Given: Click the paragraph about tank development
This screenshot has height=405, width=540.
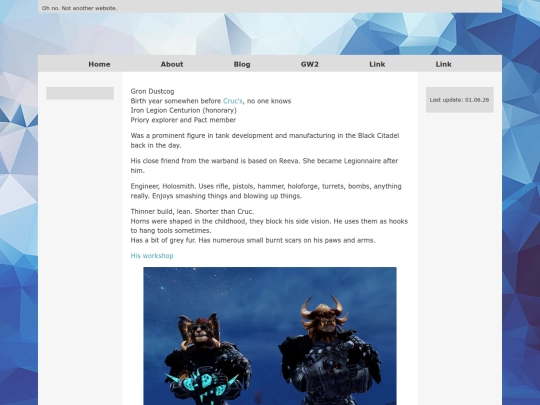Looking at the screenshot, I should (x=265, y=140).
